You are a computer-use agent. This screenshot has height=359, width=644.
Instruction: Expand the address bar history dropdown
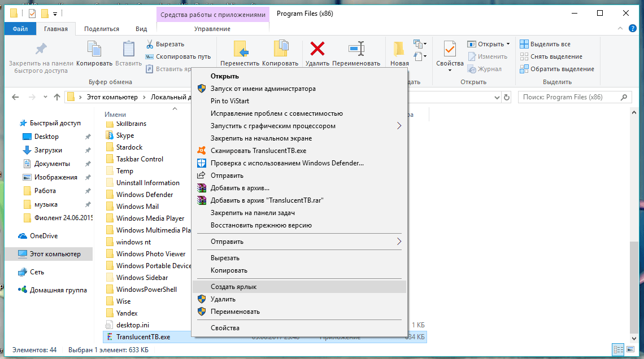tap(497, 97)
